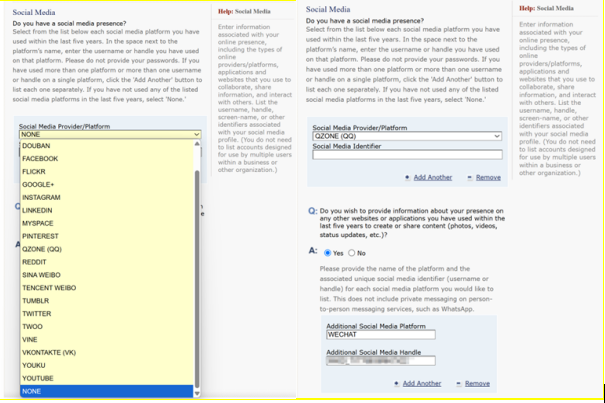The height and width of the screenshot is (403, 605).
Task: Click Remove under Social Media Identifier
Action: tap(488, 178)
